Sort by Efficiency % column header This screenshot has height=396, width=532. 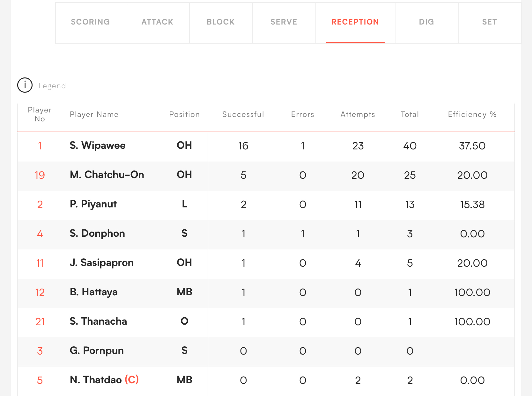pos(472,114)
